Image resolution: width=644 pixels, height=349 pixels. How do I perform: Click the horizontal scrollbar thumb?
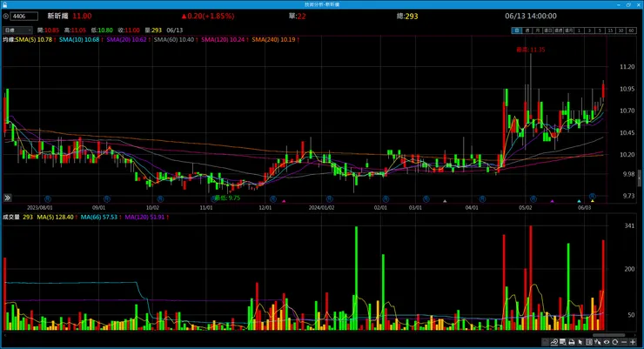click(x=608, y=335)
